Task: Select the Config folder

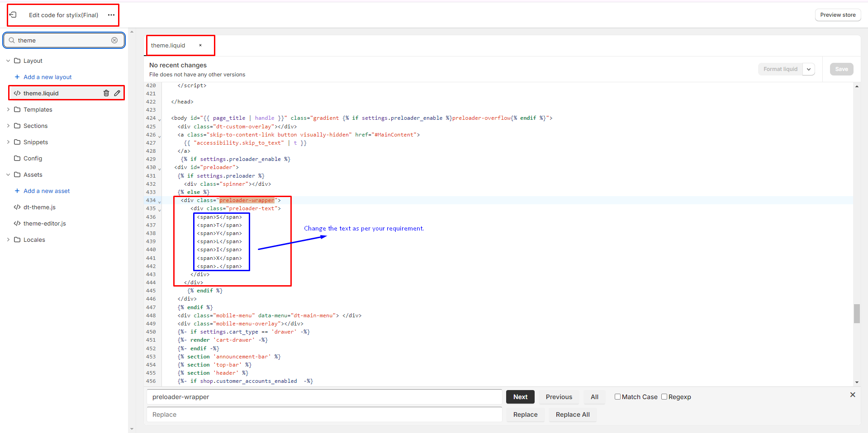Action: click(x=33, y=158)
